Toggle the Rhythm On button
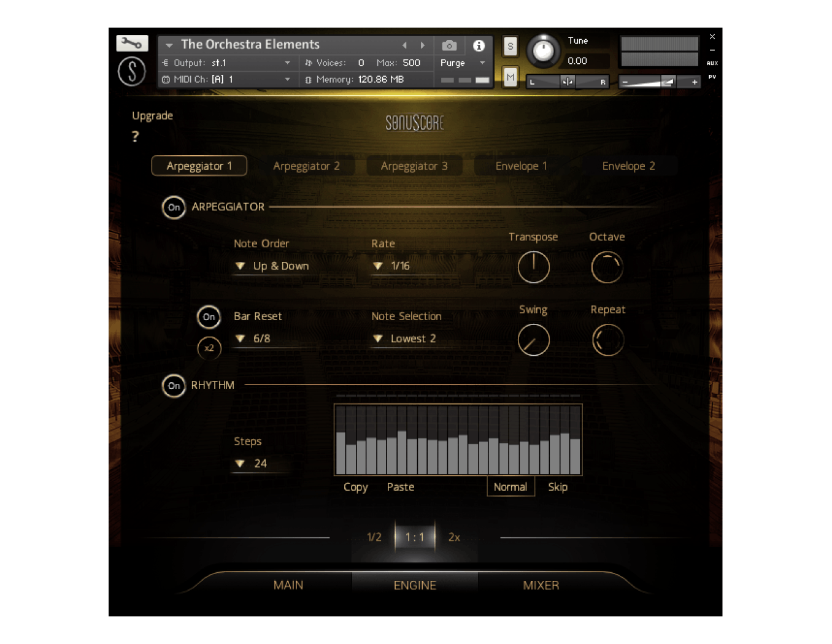The width and height of the screenshot is (832, 644). [174, 386]
